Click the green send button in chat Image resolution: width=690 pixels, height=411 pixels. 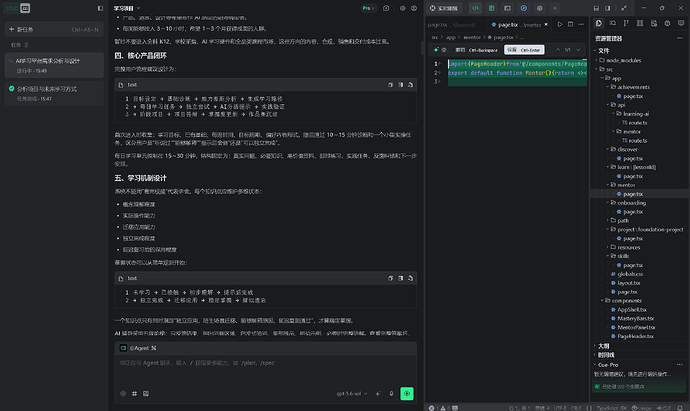[x=407, y=393]
